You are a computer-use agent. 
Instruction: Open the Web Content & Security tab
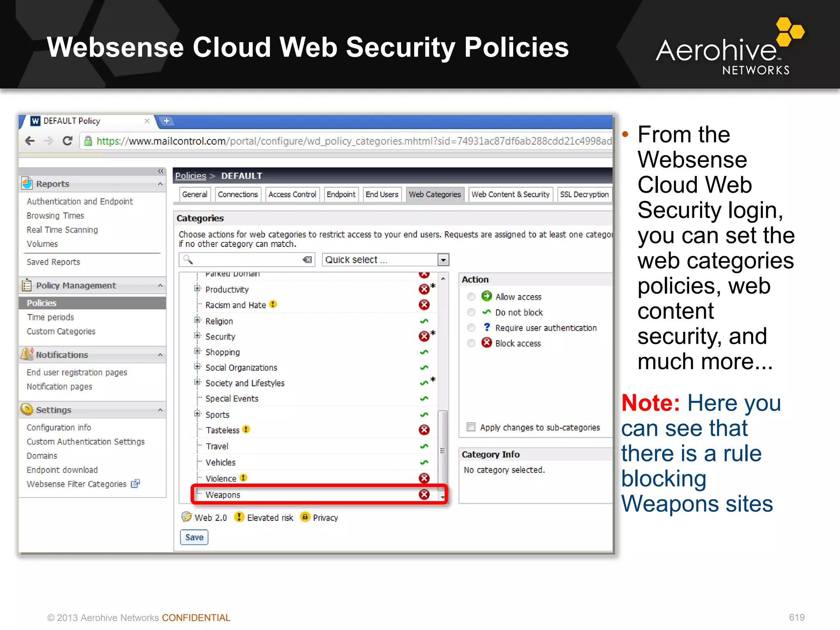point(511,194)
